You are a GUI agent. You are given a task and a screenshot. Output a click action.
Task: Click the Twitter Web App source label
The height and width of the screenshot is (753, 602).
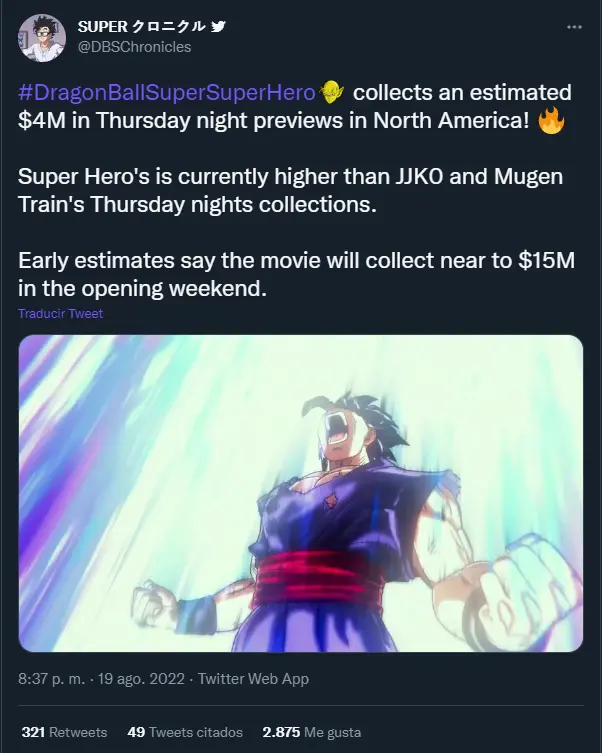point(253,679)
